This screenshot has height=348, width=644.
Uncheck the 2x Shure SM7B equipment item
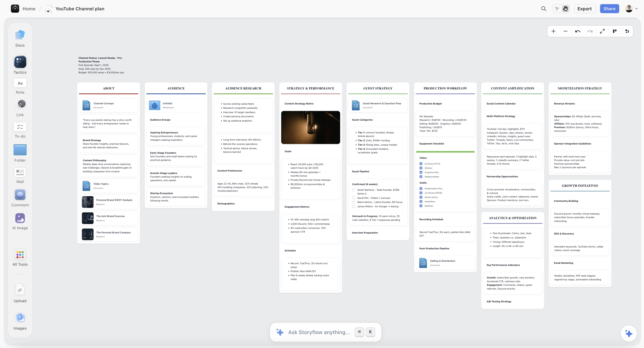(421, 193)
